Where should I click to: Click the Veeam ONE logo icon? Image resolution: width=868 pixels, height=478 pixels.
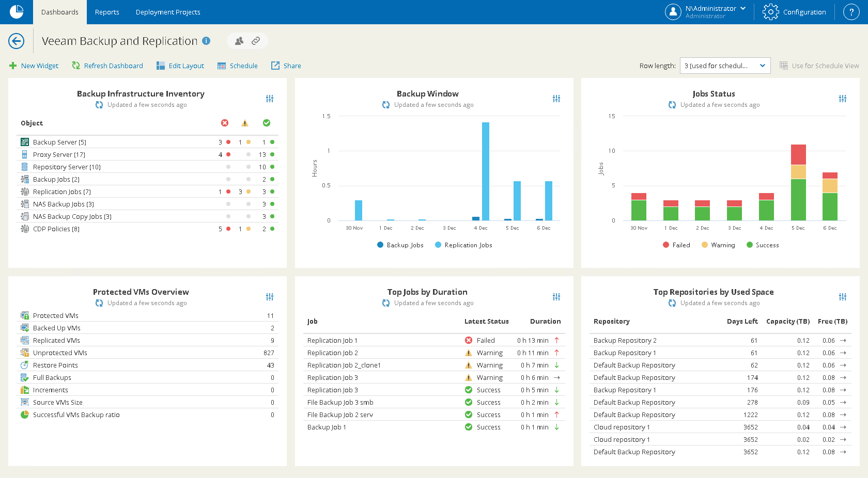[x=17, y=12]
